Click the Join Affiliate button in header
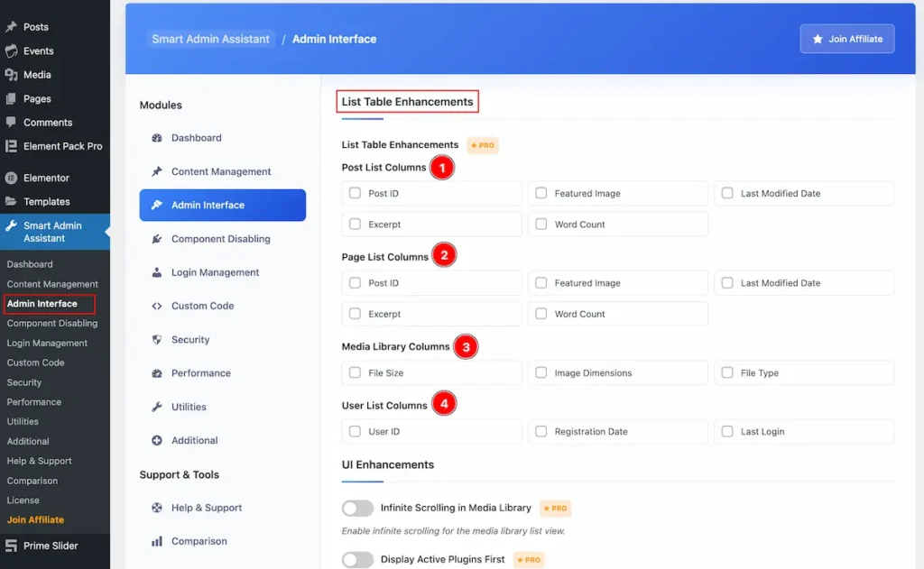 pos(846,39)
